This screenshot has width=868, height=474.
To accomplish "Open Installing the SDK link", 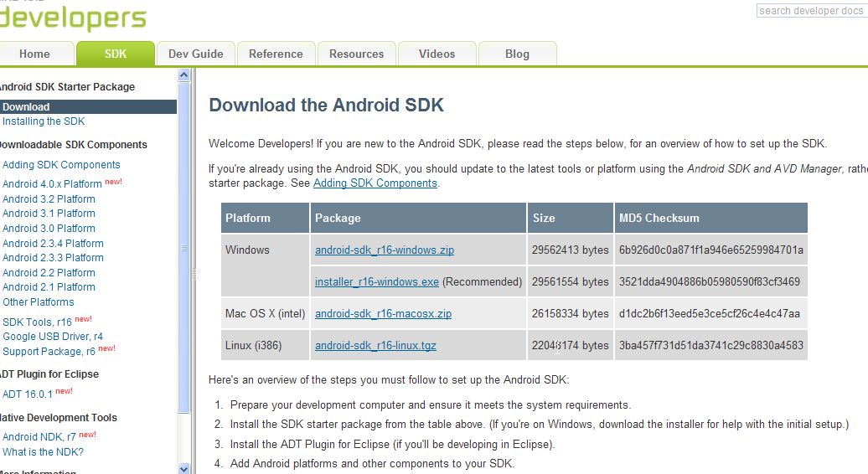I will 44,121.
